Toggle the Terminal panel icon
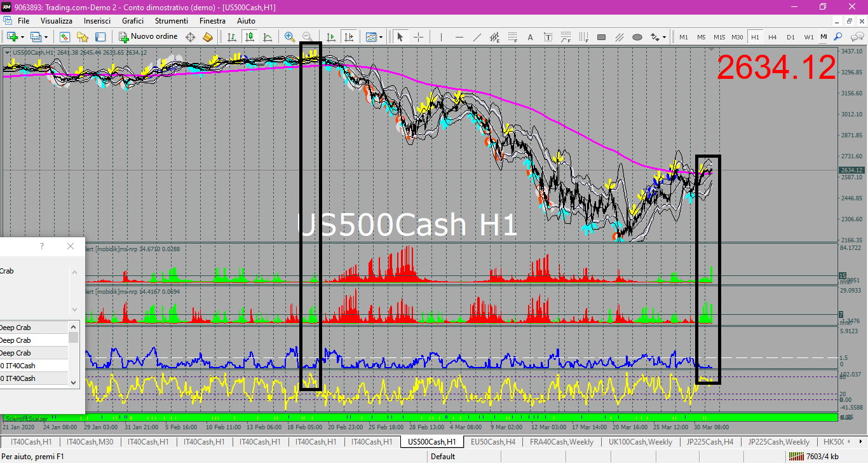The image size is (868, 463). tap(100, 37)
